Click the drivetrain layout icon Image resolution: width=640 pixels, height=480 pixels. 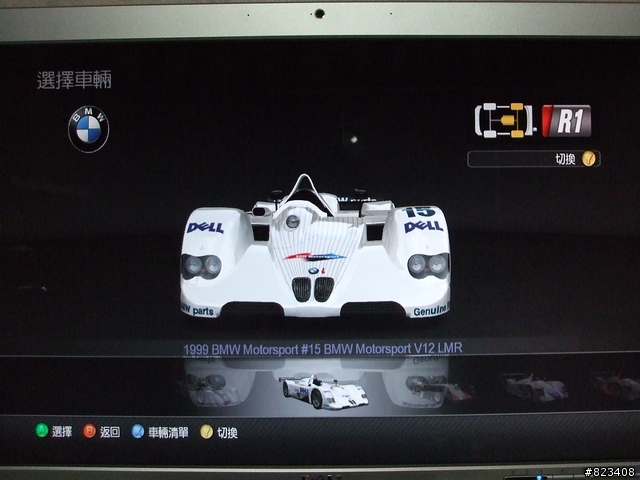coord(504,120)
